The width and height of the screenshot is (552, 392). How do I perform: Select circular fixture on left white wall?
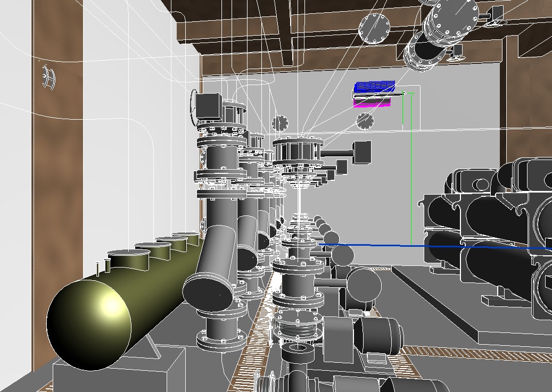(48, 77)
